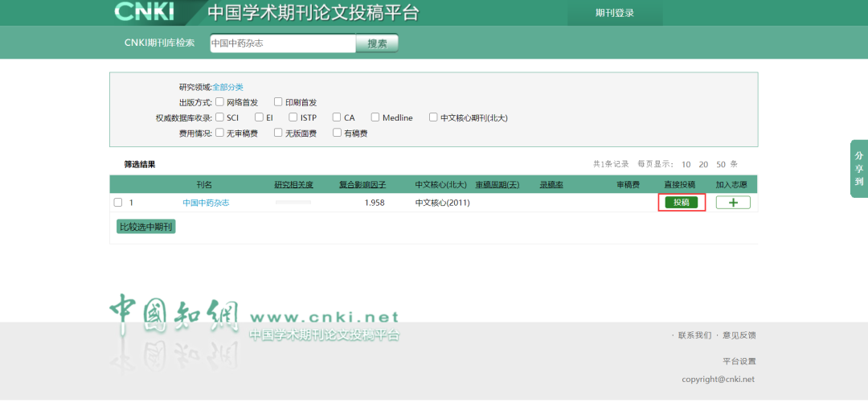Open the 联系我们 contact link

coord(694,335)
